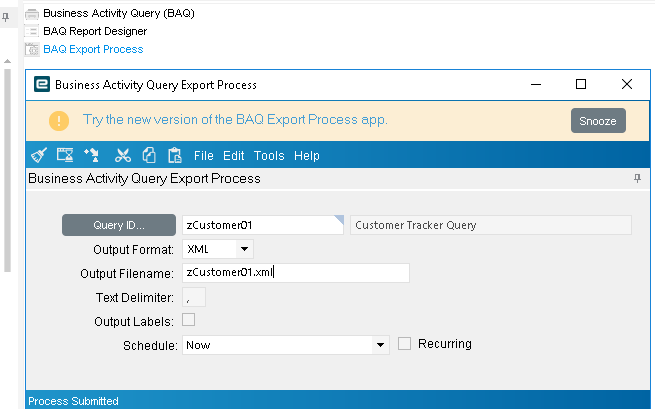Click the pin icon in panel header
Image resolution: width=655 pixels, height=409 pixels.
tap(637, 178)
